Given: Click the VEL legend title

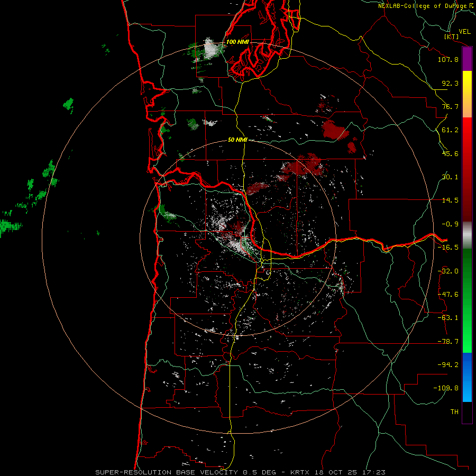Looking at the screenshot, I should tap(464, 32).
